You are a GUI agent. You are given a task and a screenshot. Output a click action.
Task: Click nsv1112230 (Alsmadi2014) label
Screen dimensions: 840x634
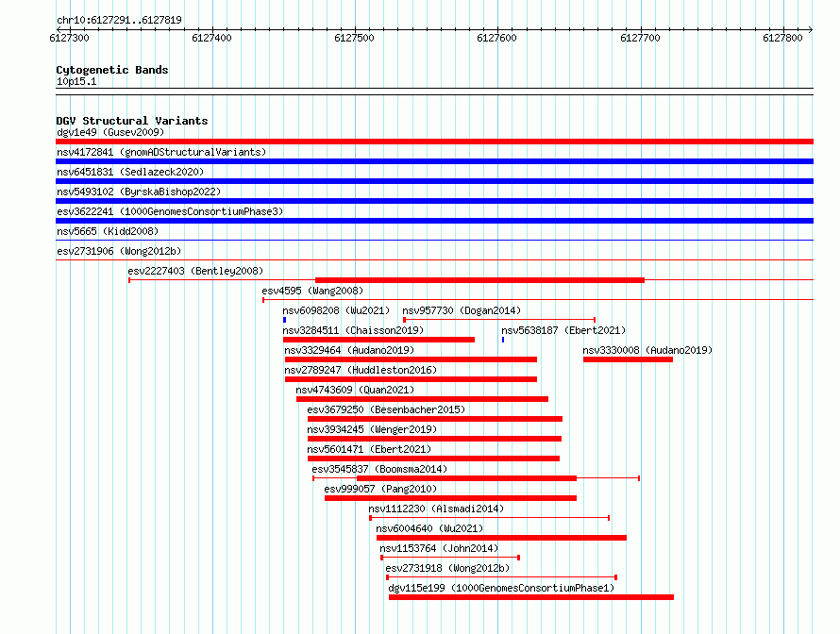tap(436, 509)
